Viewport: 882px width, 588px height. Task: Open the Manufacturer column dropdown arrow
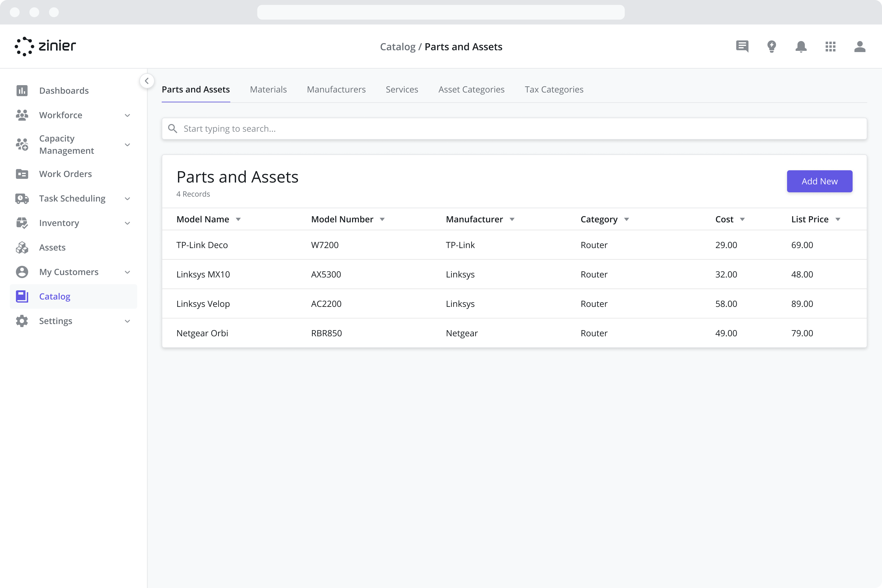(512, 219)
